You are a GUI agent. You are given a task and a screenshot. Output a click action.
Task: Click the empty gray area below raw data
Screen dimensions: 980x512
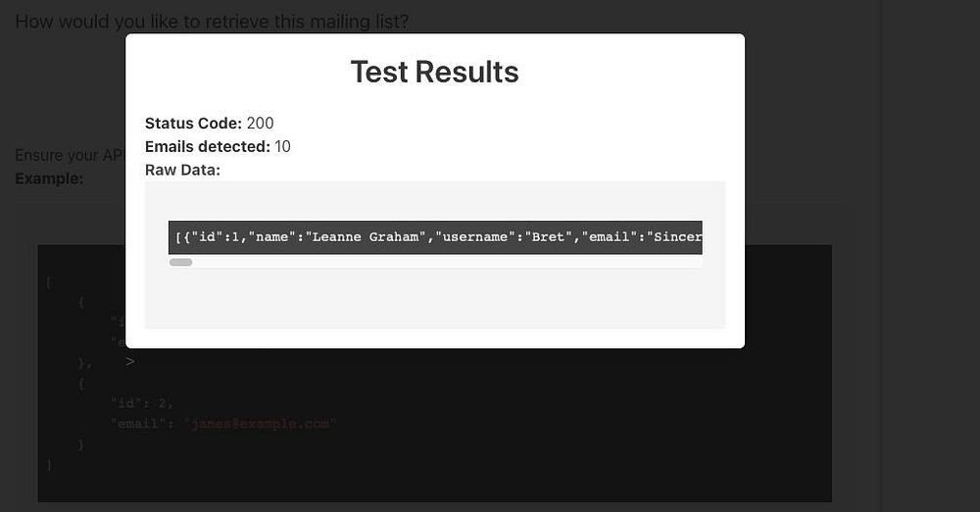coord(434,301)
